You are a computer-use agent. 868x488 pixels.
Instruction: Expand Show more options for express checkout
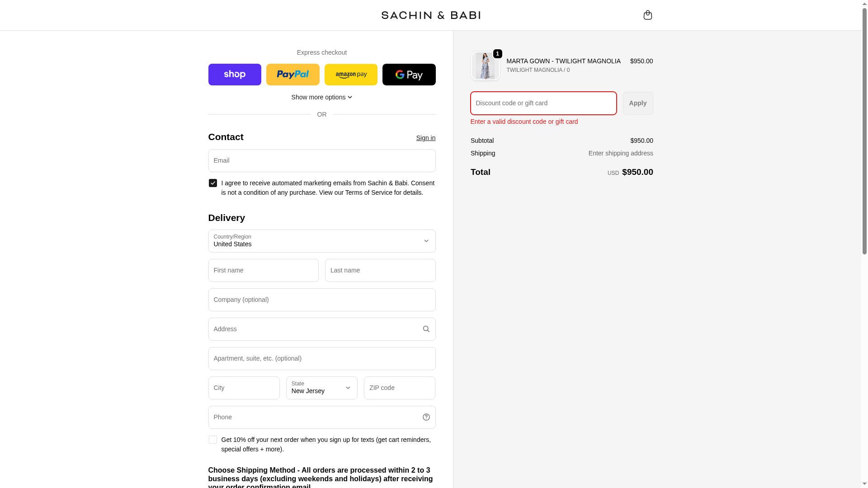[x=321, y=97]
